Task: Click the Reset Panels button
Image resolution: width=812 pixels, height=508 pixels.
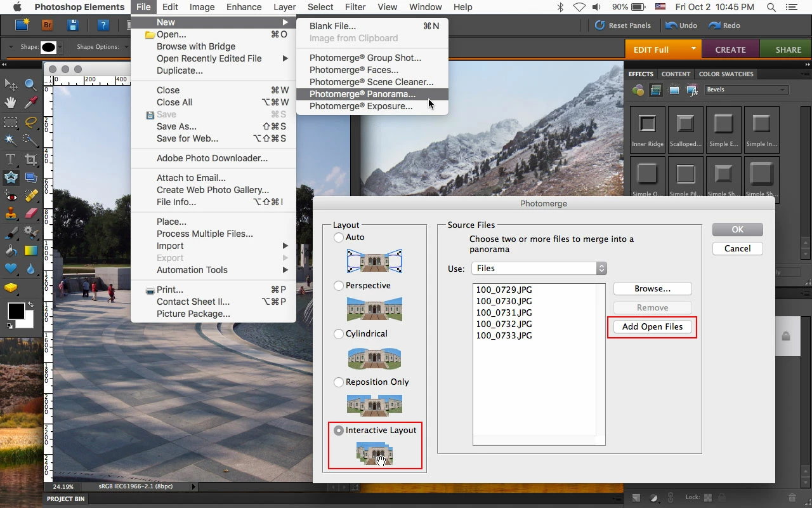Action: [x=622, y=25]
